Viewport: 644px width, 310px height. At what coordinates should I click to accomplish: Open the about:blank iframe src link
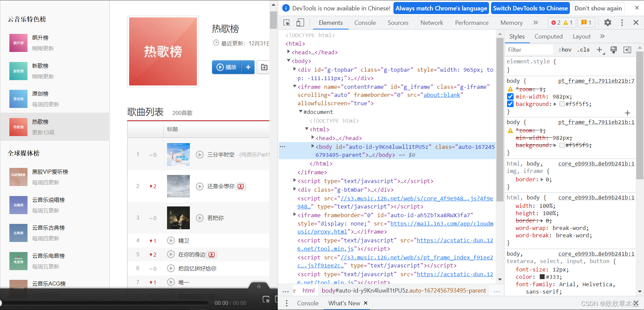coord(442,95)
